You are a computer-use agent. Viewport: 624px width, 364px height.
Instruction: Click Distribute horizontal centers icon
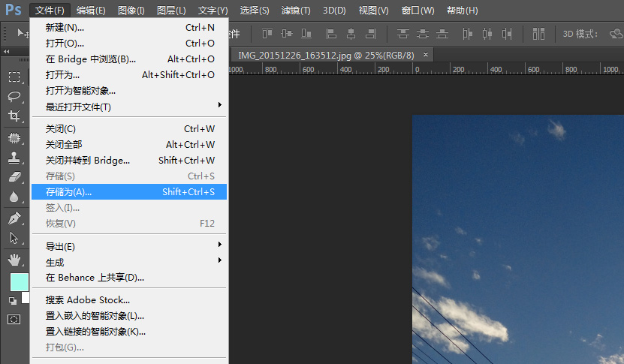pos(487,34)
